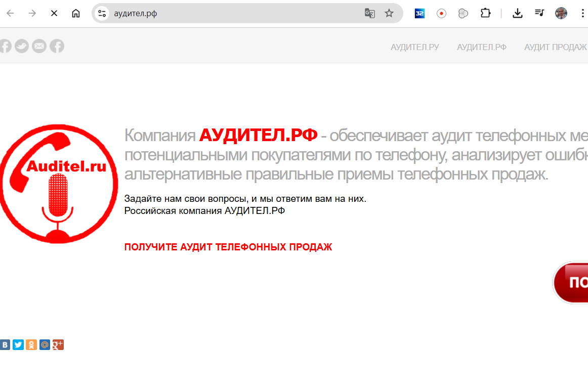Open the media controls playlist icon
The height and width of the screenshot is (391, 588).
(539, 14)
